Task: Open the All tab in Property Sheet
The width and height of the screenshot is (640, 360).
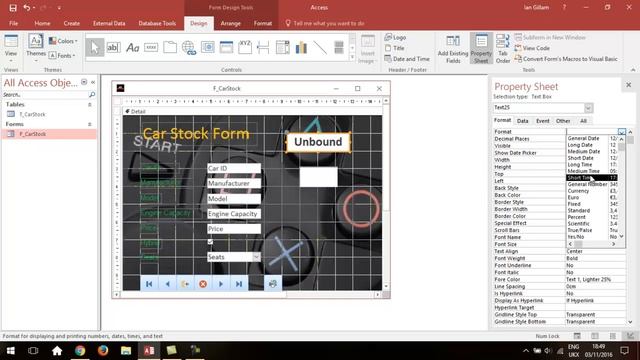Action: (583, 121)
